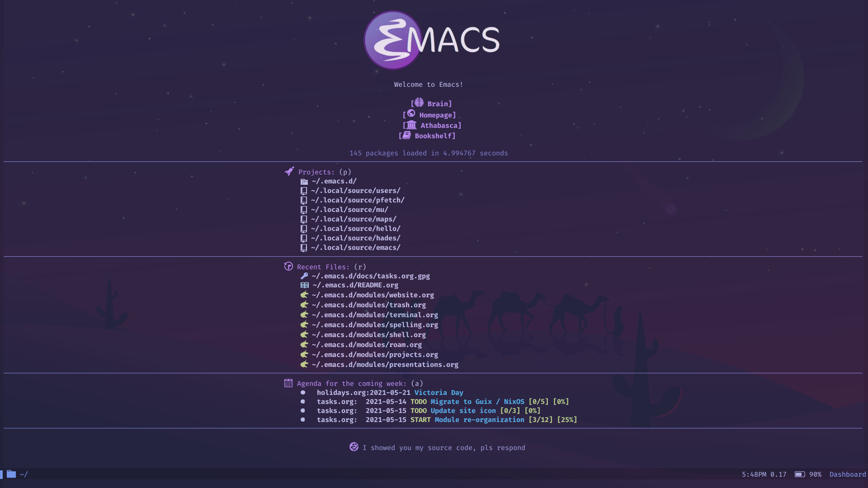Open tasks.org Module re-organization entry

pos(479,419)
